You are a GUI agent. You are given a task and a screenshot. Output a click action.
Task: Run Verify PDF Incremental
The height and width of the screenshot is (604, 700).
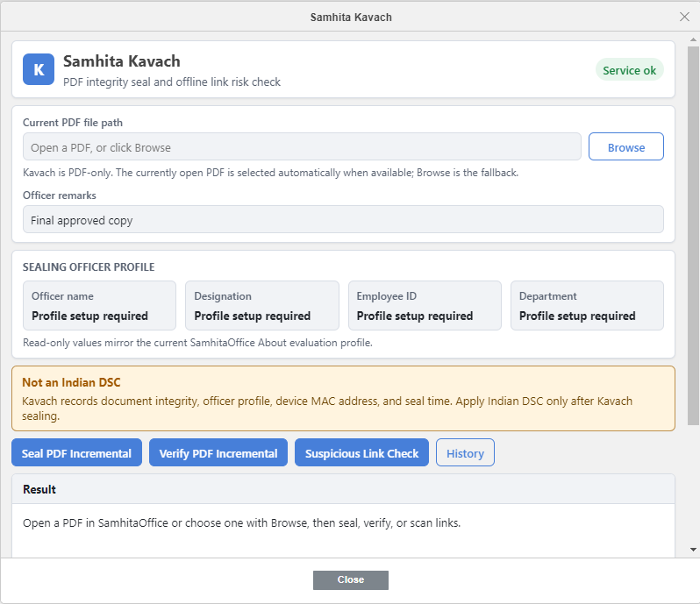[218, 452]
